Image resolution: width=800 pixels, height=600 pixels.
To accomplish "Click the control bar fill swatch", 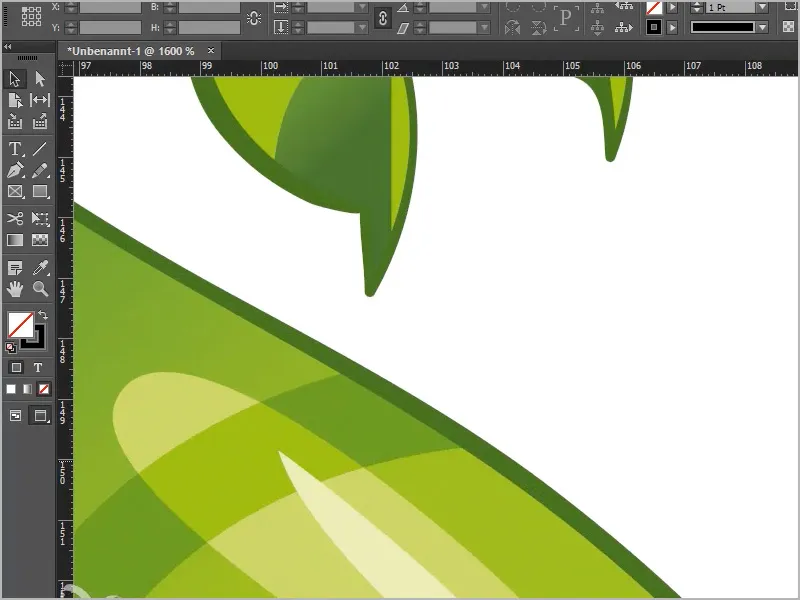I will tap(654, 7).
